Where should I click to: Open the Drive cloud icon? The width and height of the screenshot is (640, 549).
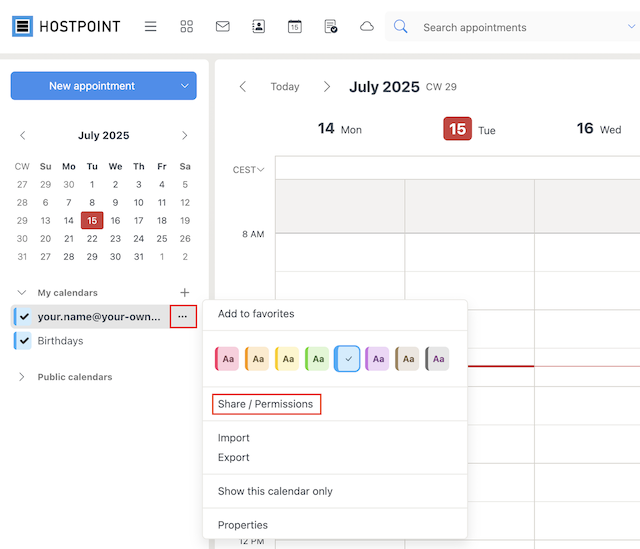367,27
